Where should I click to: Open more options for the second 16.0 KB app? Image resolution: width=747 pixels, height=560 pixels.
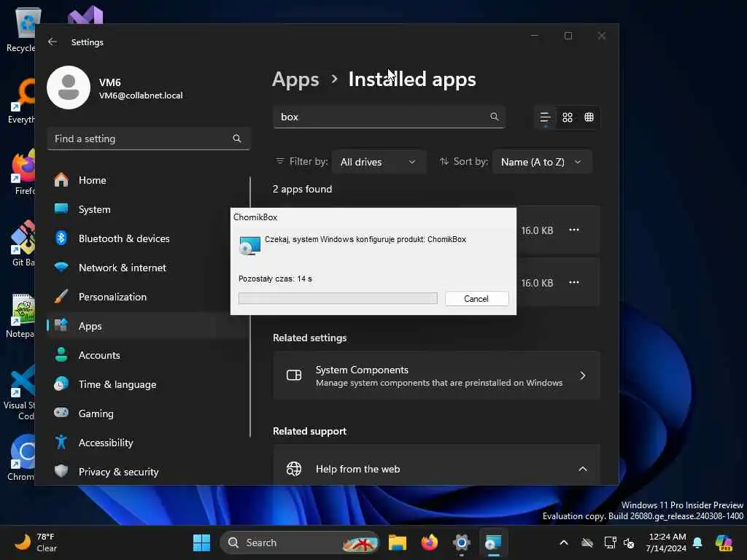coord(573,282)
